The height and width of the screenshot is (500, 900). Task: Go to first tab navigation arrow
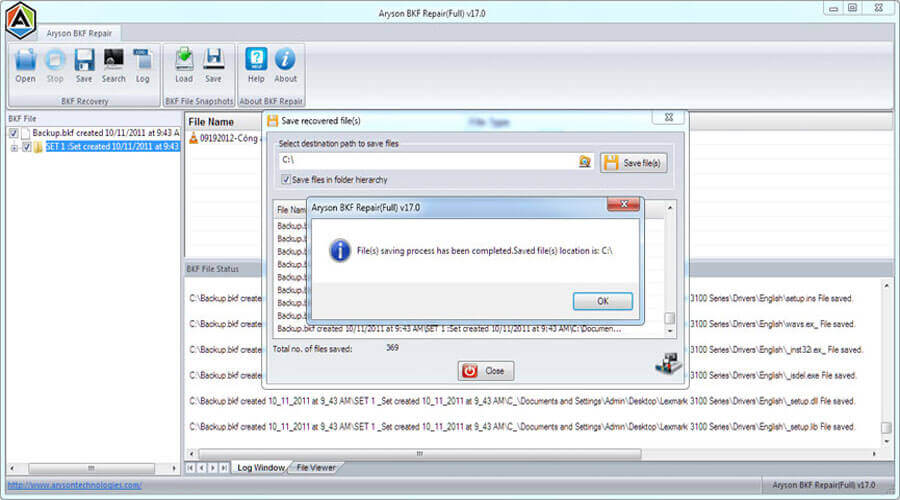click(x=190, y=468)
